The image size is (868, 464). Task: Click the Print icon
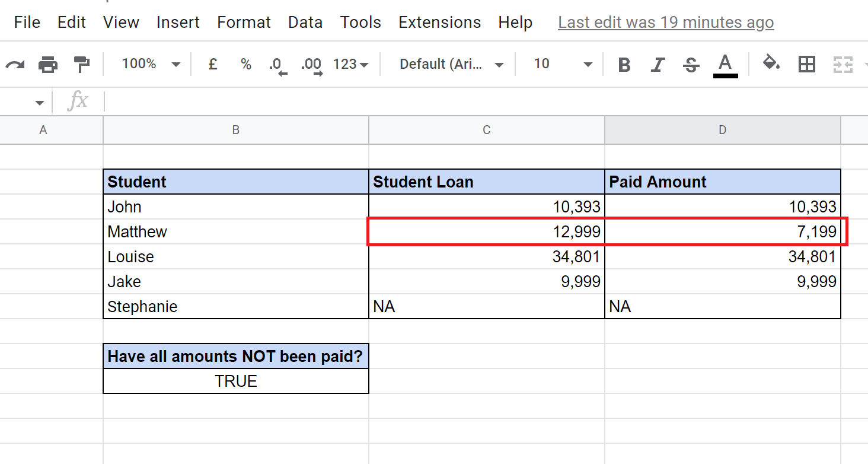tap(48, 64)
